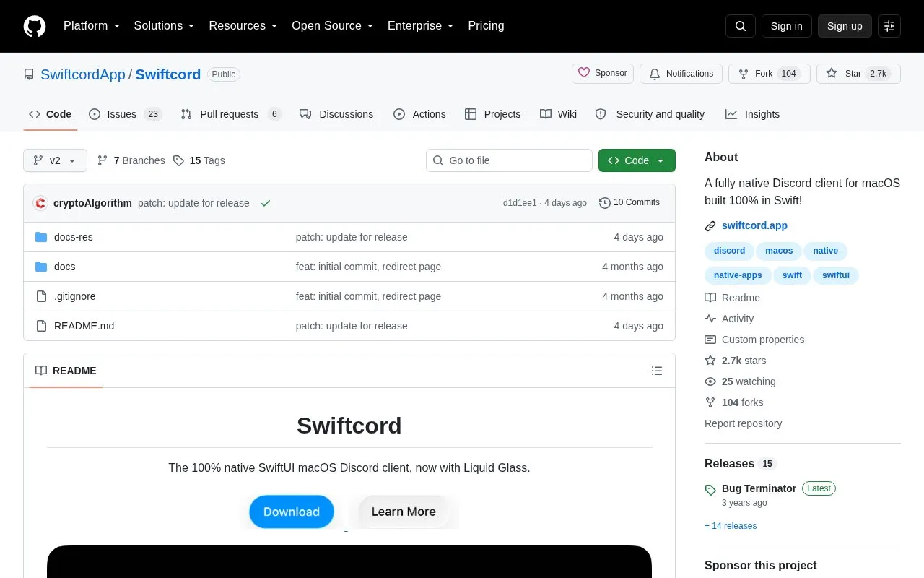Expand the Enterprise menu
924x578 pixels.
pos(421,26)
